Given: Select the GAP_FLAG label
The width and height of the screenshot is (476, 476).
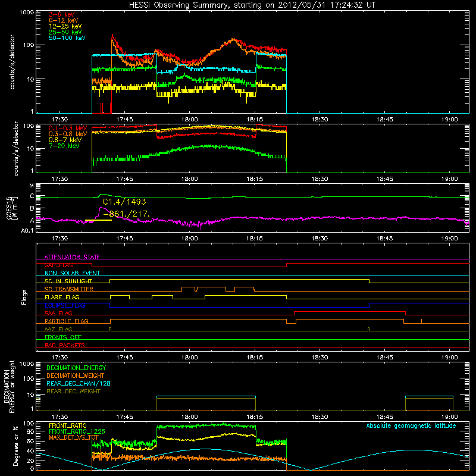Looking at the screenshot, I should click(x=58, y=265).
